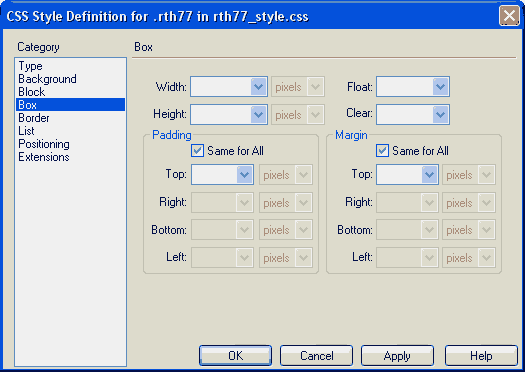Expand the Margin Top value dropdown
The image size is (525, 372).
430,174
